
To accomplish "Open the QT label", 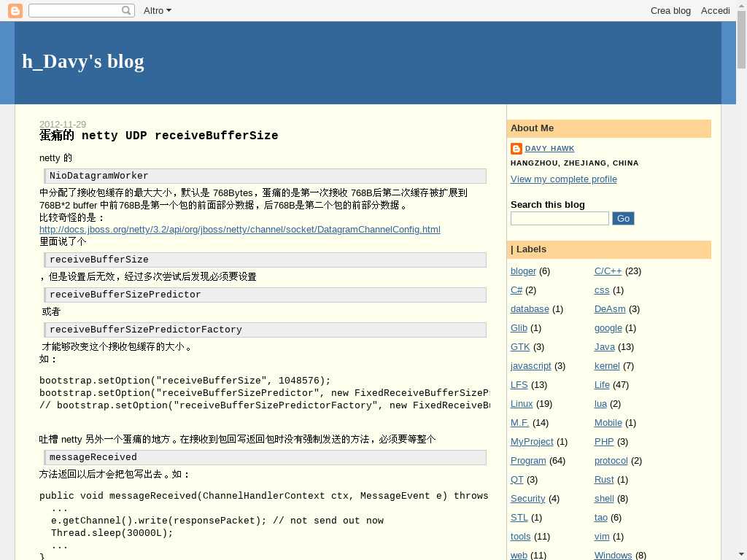I will pos(517,480).
